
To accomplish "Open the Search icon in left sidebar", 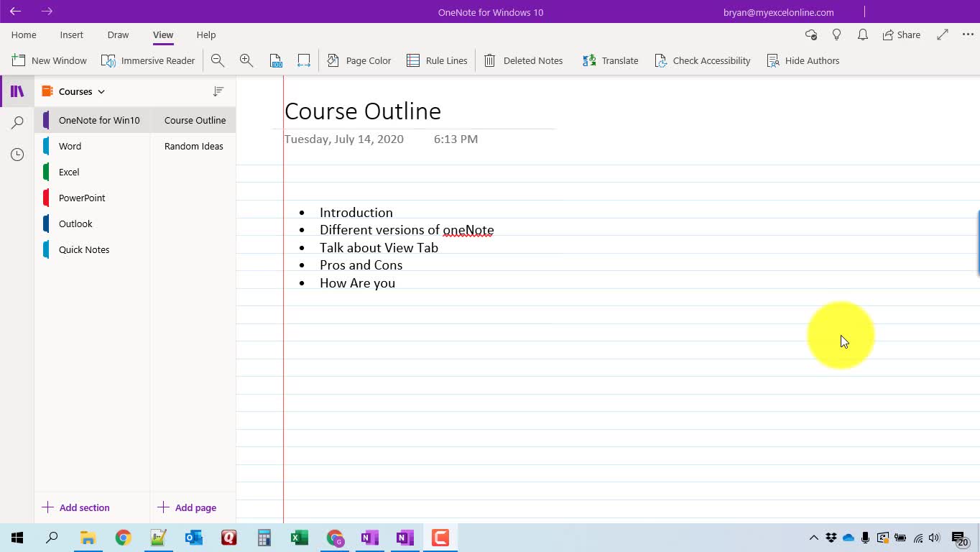I will pyautogui.click(x=17, y=123).
